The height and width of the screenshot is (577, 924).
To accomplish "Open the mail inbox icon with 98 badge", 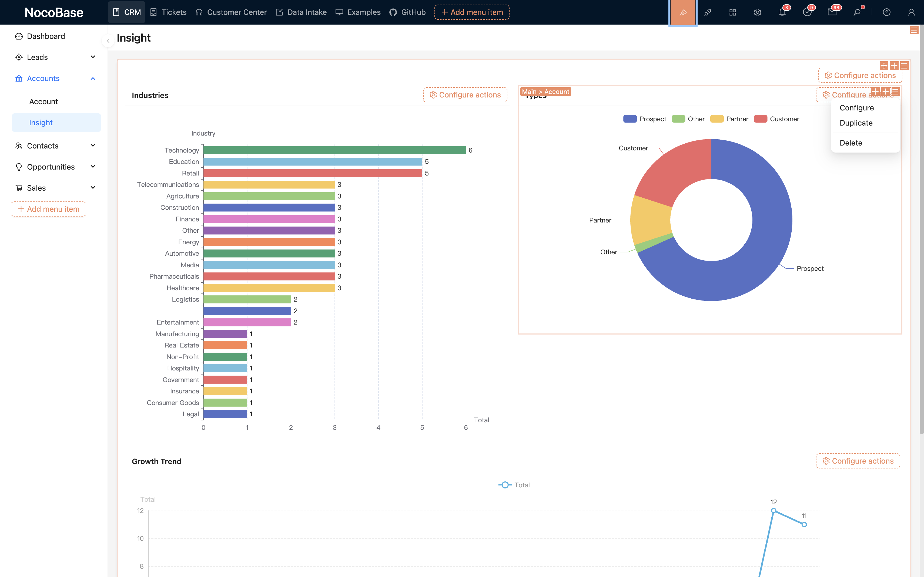I will 832,12.
